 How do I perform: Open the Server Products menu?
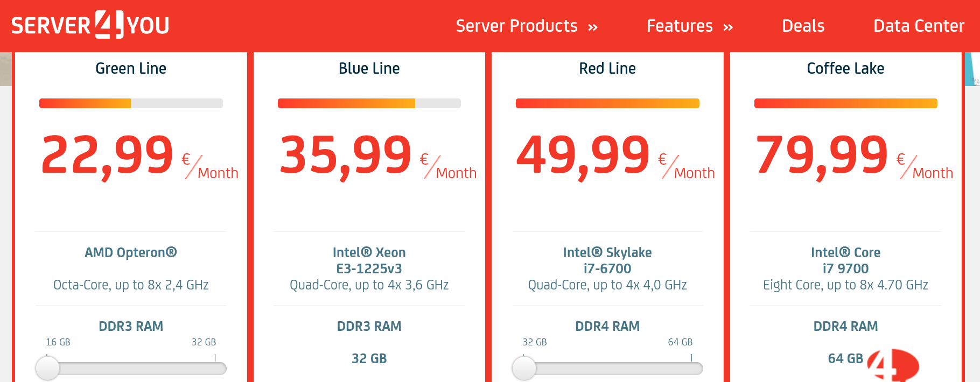pos(527,26)
